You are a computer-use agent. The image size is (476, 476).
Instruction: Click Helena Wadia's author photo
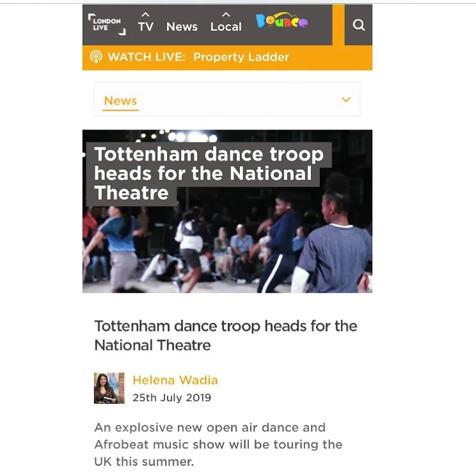pos(109,388)
